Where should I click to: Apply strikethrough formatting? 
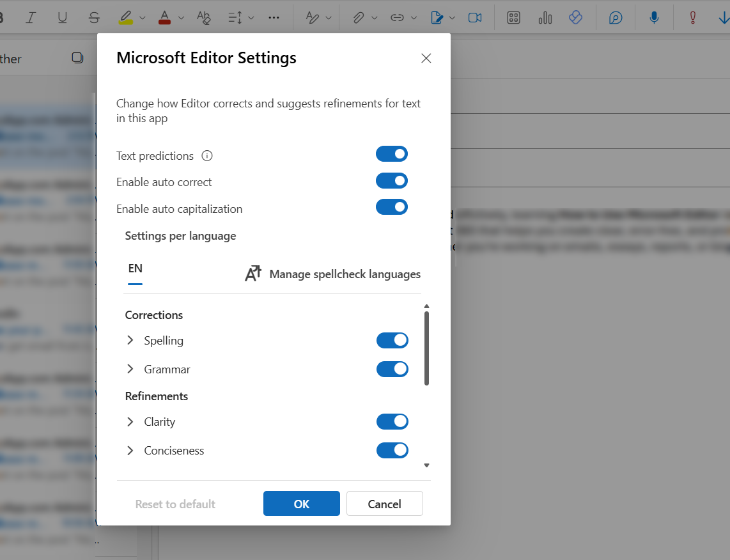coord(94,18)
